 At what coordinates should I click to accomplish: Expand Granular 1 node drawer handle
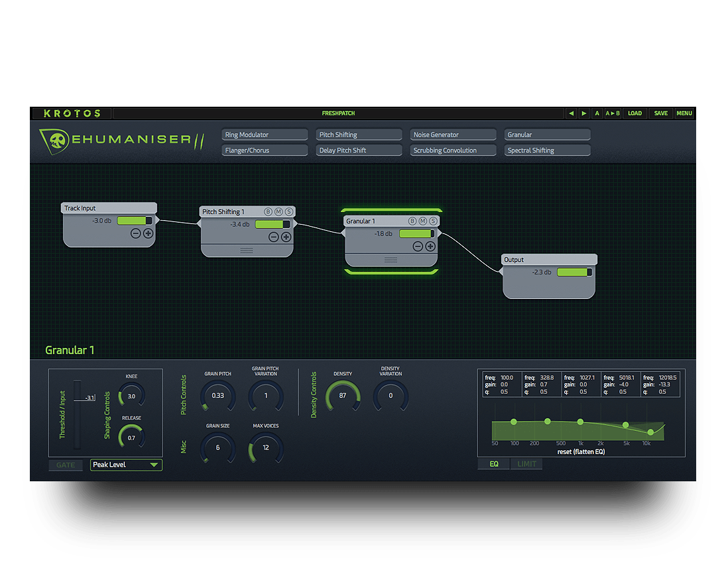(x=391, y=260)
